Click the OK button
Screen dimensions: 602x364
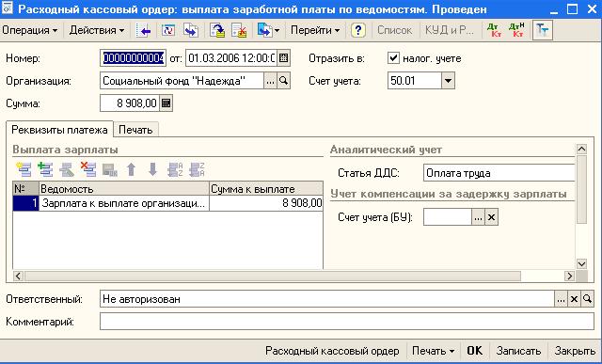coord(474,351)
